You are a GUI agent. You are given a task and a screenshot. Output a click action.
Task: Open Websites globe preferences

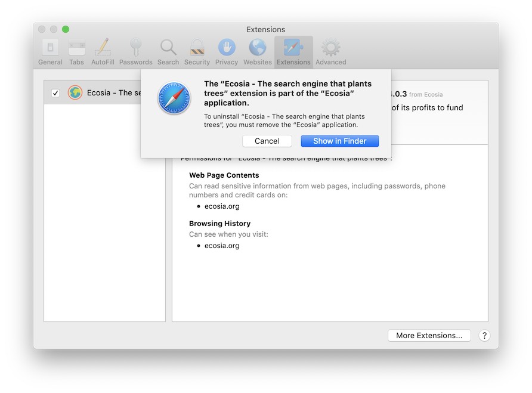(258, 52)
